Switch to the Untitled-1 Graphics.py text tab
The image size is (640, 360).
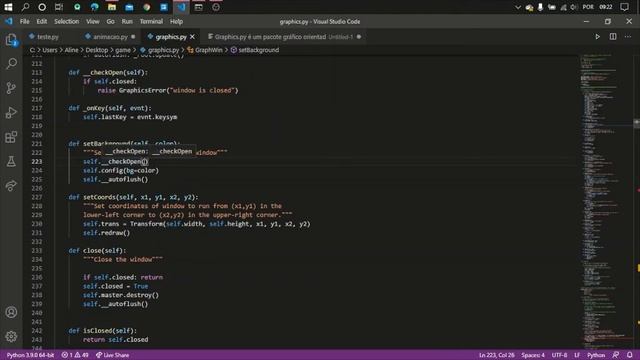284,37
